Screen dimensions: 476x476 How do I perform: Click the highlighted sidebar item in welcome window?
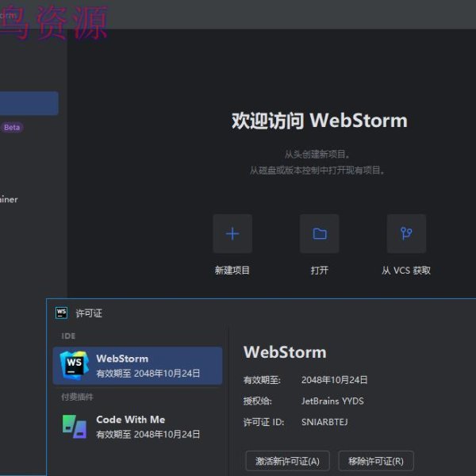point(29,103)
